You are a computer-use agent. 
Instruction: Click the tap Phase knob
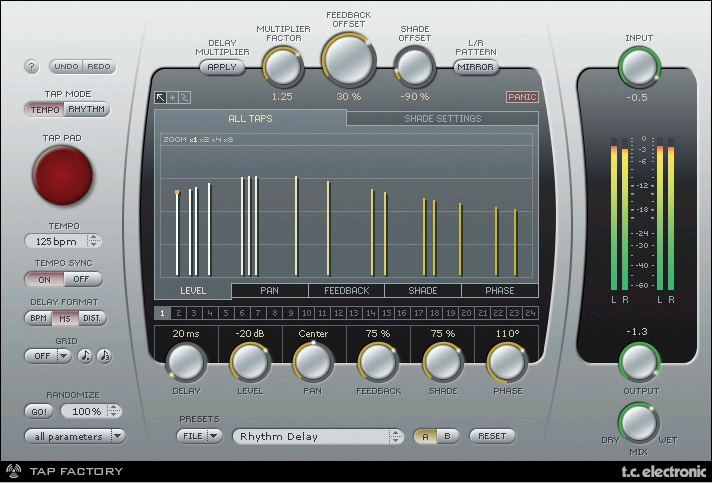pos(507,362)
